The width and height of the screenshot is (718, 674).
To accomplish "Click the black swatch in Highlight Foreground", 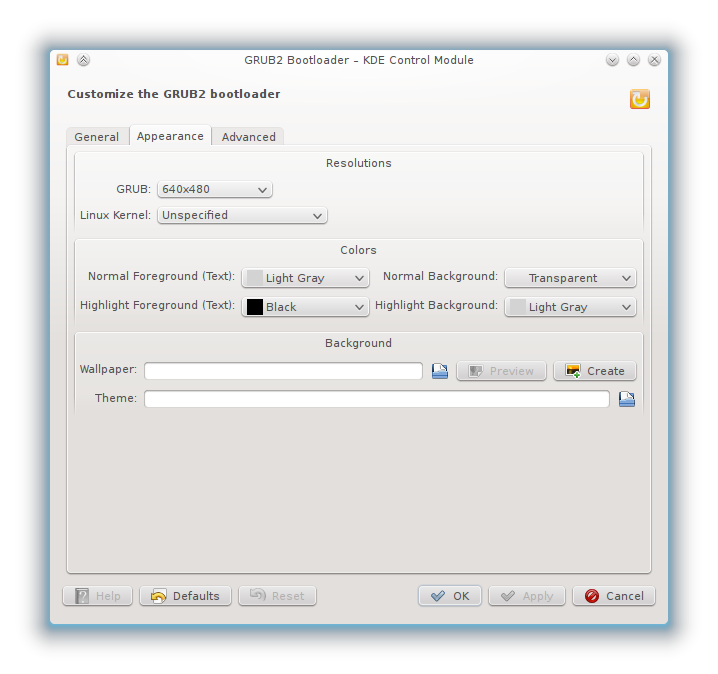I will click(255, 307).
